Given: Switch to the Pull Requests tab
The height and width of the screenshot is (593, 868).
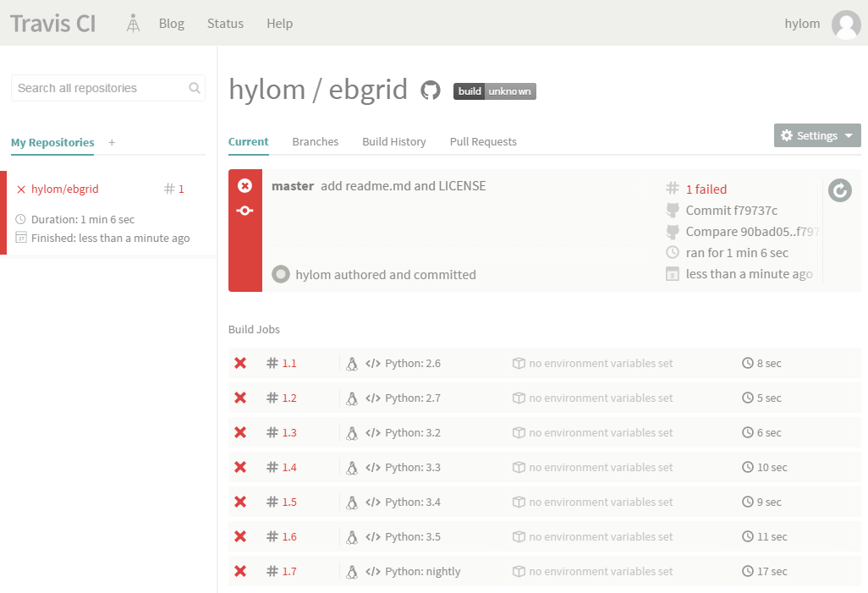Looking at the screenshot, I should (483, 142).
